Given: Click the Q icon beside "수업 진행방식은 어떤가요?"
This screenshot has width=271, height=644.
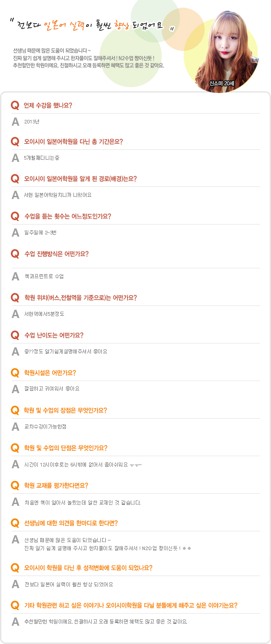Looking at the screenshot, I should tap(15, 254).
